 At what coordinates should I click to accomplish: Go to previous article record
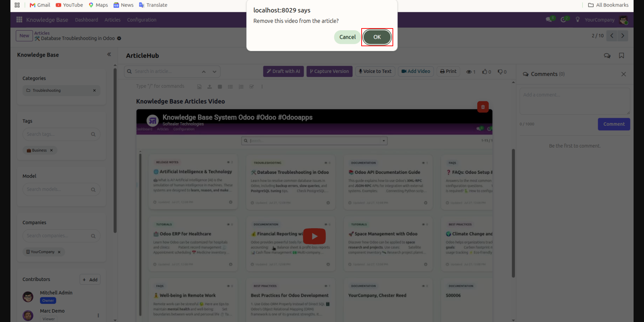[x=612, y=36]
